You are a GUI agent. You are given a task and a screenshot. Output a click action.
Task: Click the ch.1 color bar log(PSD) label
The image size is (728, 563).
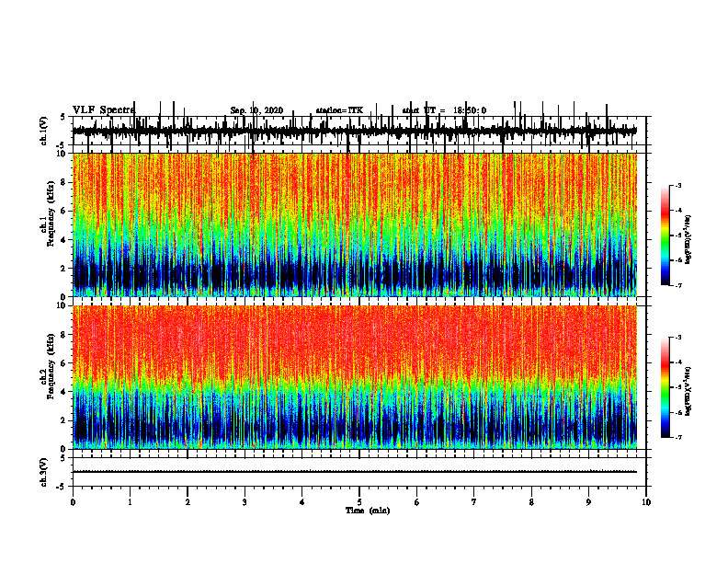(688, 239)
